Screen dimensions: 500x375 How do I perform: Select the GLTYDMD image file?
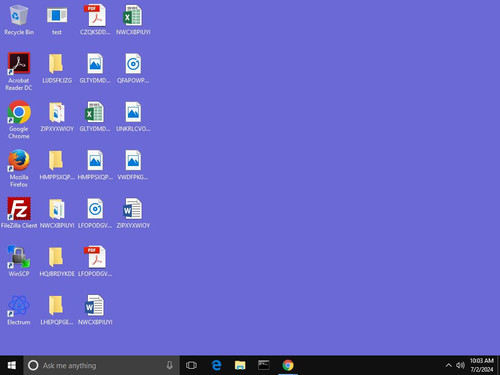[95, 68]
